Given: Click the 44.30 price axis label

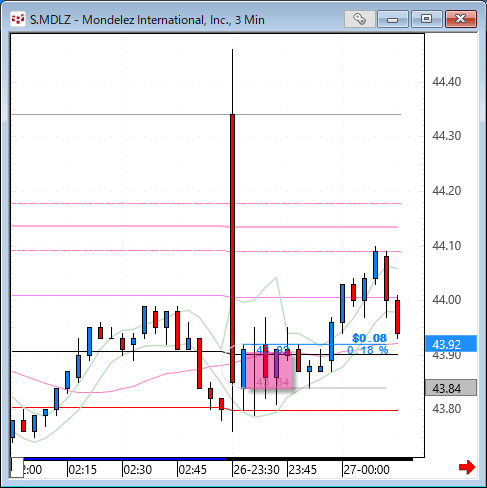Looking at the screenshot, I should 446,136.
